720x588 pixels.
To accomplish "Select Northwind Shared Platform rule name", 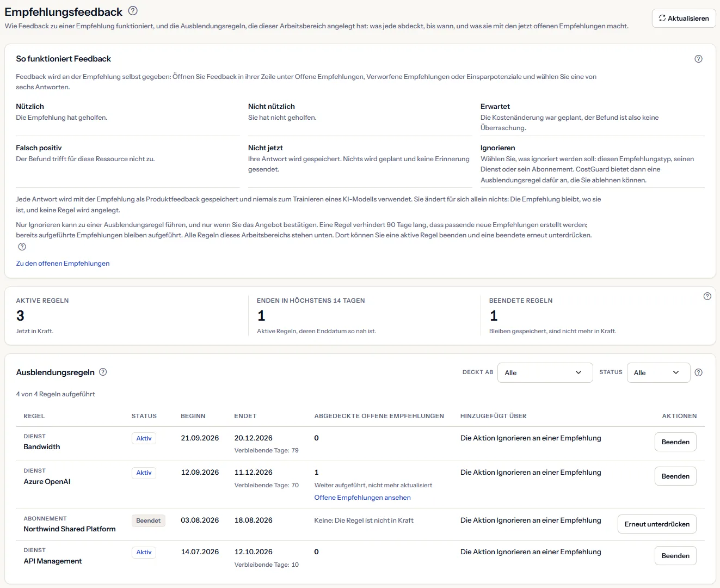I will point(70,529).
